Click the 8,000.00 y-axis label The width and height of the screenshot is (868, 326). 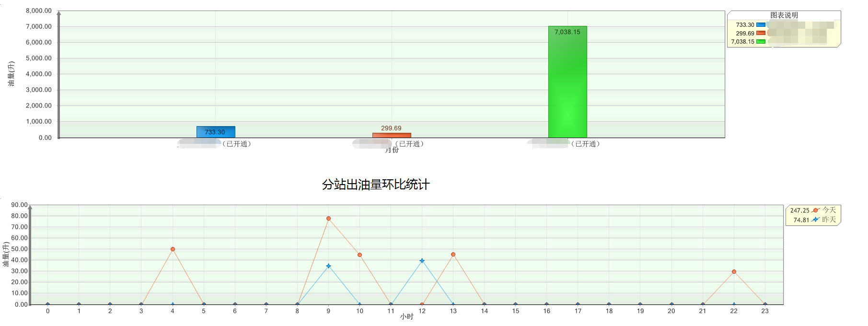pyautogui.click(x=39, y=11)
